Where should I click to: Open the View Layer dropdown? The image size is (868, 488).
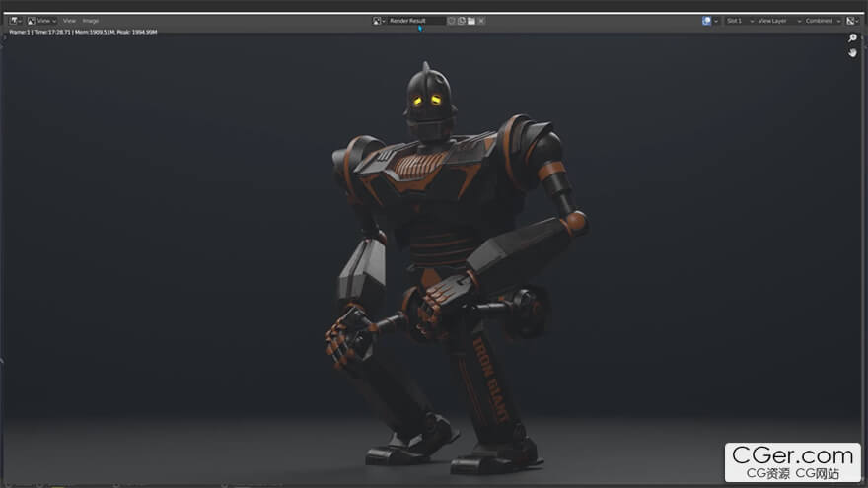coord(779,21)
